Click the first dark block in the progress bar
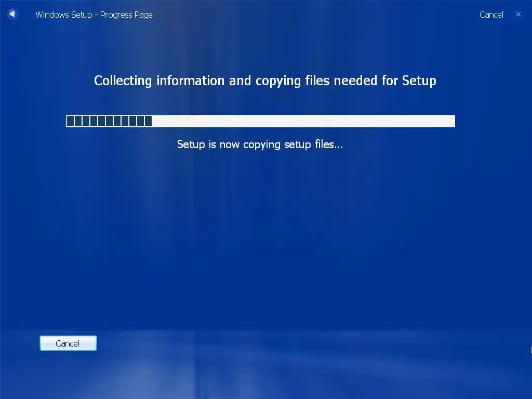The width and height of the screenshot is (532, 399). pyautogui.click(x=70, y=121)
